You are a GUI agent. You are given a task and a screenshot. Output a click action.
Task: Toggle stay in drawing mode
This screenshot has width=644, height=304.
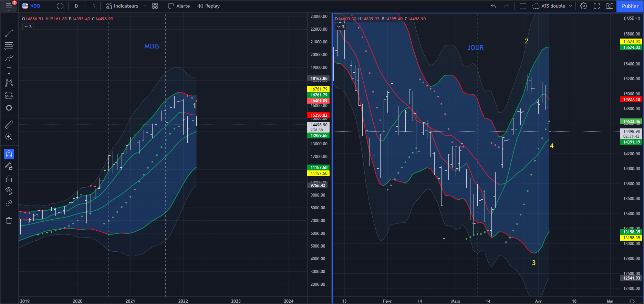(x=9, y=166)
